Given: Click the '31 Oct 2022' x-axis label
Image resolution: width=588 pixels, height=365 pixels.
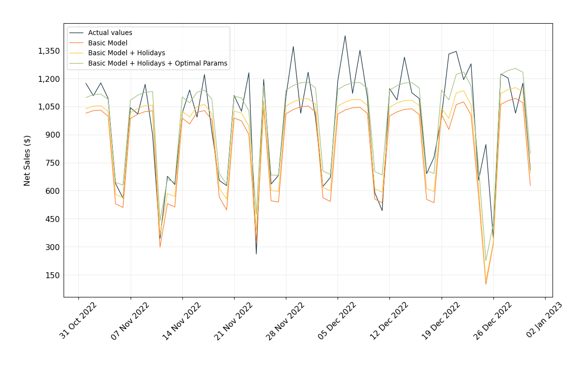Looking at the screenshot, I should click(78, 321).
